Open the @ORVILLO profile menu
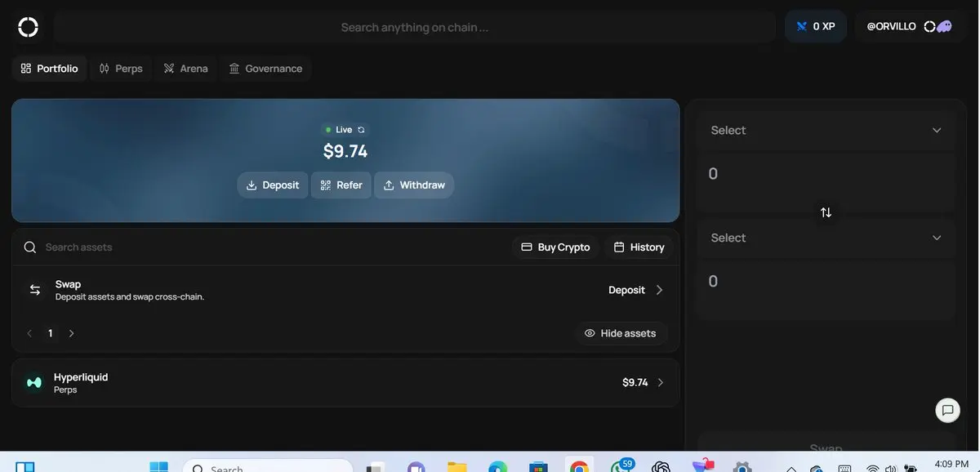 click(909, 26)
